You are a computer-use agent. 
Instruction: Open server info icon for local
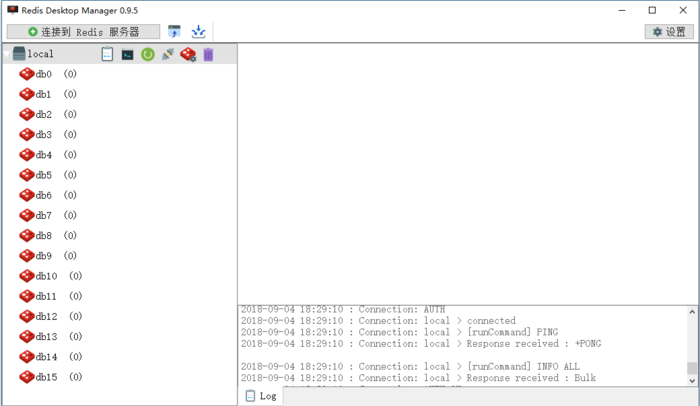tap(107, 54)
